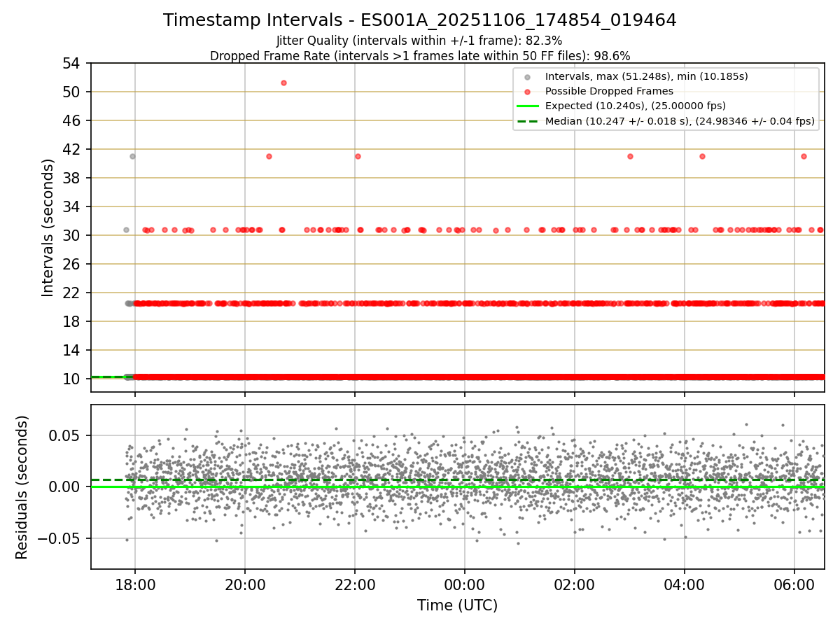840x630 pixels.
Task: Click the 'Jitter Quality' 82.3% subtitle line
Action: click(419, 41)
